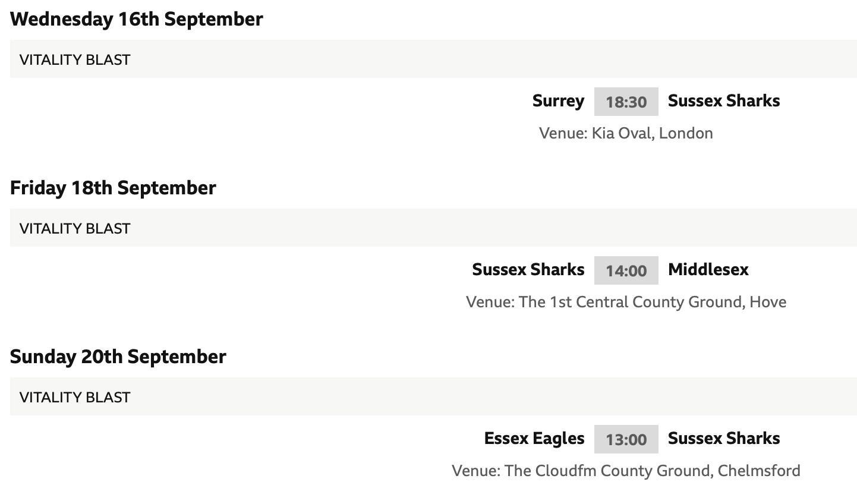Click the Wednesday 16th September heading
The image size is (857, 504).
(x=137, y=19)
